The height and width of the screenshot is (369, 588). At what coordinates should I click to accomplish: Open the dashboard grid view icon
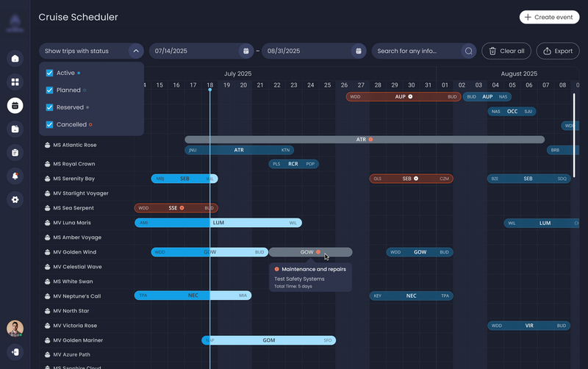click(x=15, y=82)
